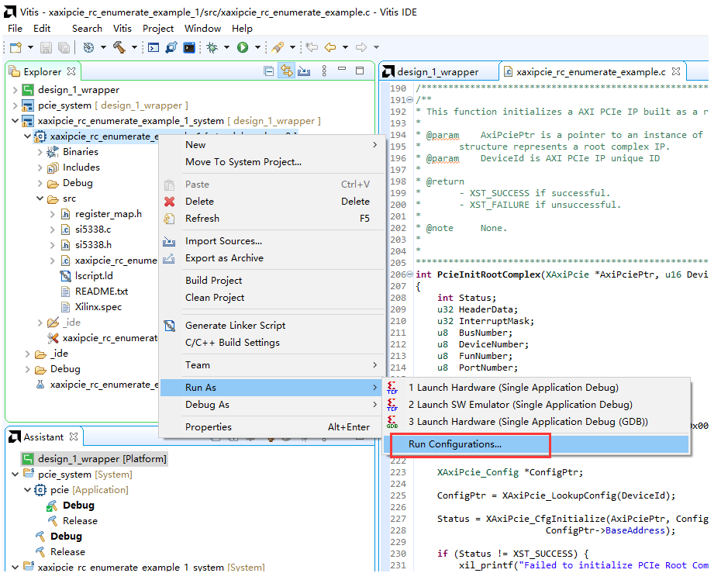Toggle Link with Editor in Explorer
728x573 pixels.
click(x=286, y=71)
